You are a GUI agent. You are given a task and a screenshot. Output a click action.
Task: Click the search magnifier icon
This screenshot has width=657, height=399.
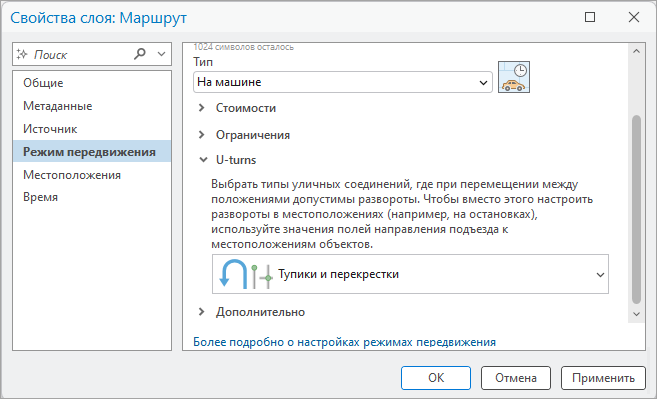click(x=140, y=54)
